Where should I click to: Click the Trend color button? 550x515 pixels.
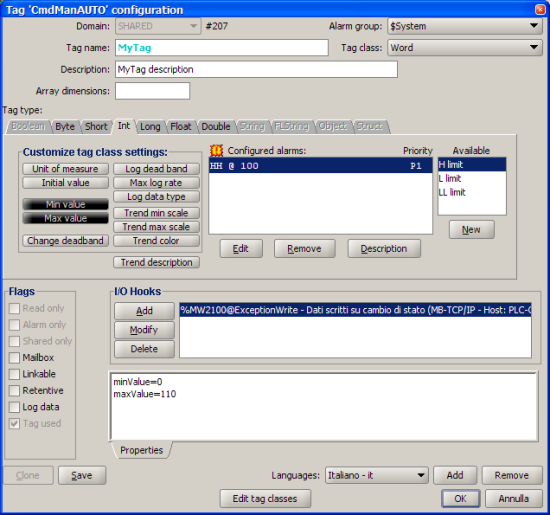point(156,241)
